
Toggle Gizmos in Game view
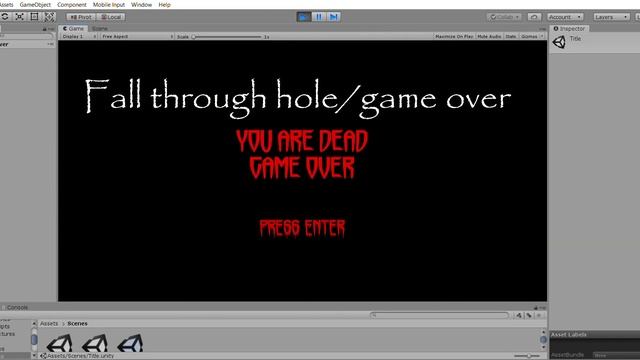click(x=529, y=36)
